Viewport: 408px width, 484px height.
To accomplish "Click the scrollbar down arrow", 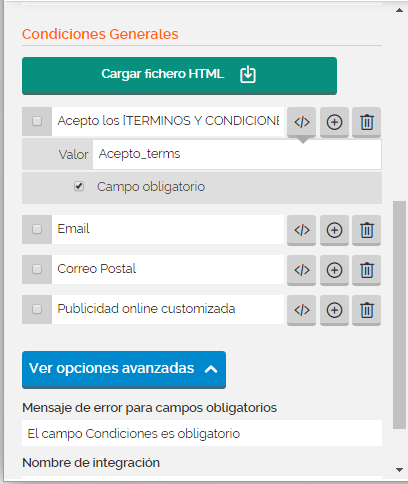I will click(399, 470).
